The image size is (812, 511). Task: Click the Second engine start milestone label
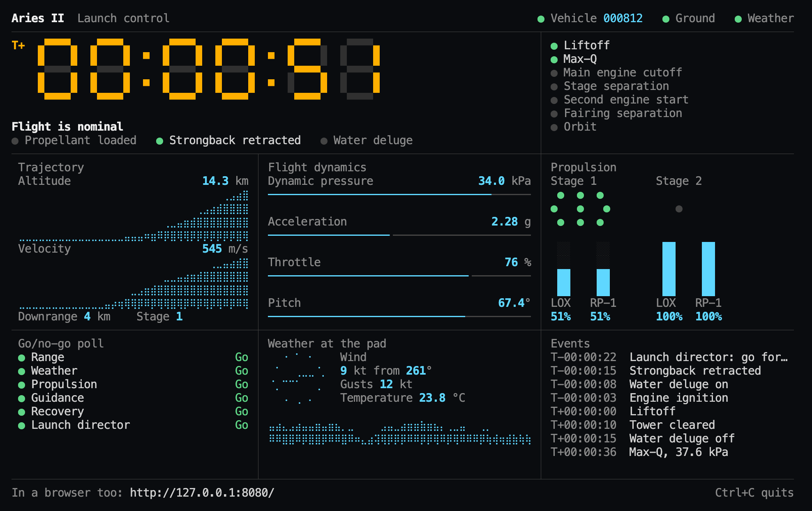coord(626,99)
